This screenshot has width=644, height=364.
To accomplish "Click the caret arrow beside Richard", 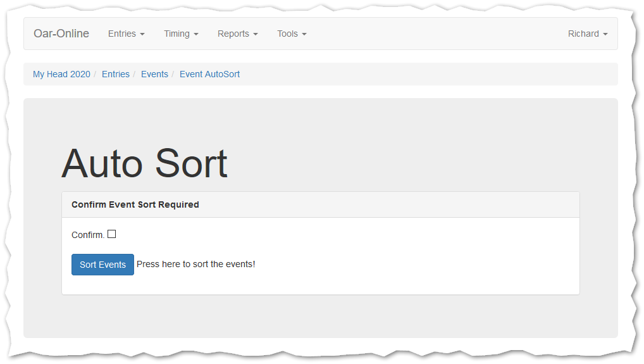I will pyautogui.click(x=605, y=34).
